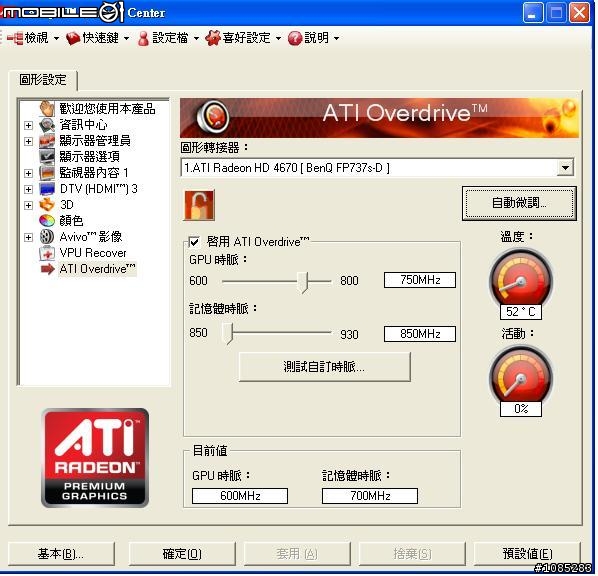Click the Help question mark icon (說明)
The image size is (598, 576).
(295, 38)
